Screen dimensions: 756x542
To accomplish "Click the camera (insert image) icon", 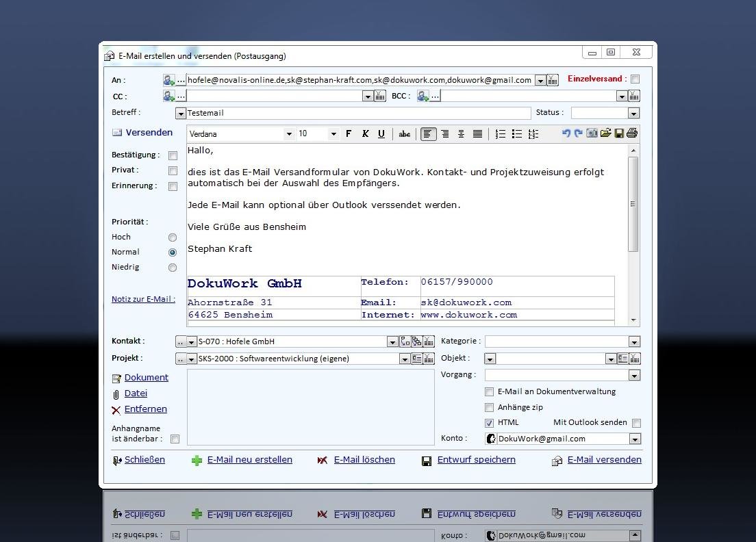I will pos(592,133).
